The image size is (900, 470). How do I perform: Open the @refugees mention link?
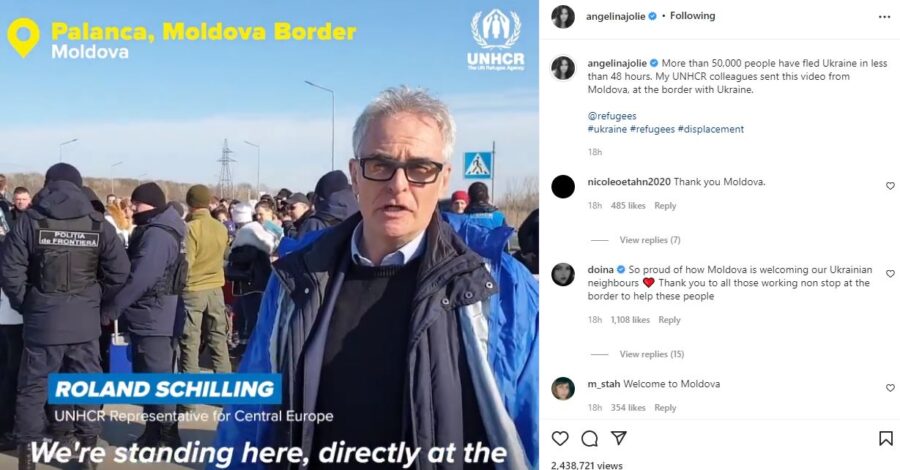pyautogui.click(x=612, y=116)
